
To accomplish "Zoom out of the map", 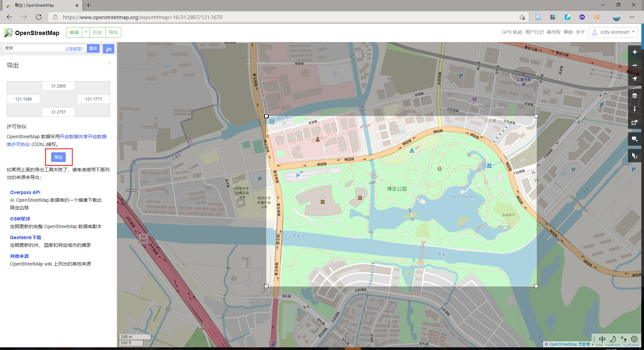I will [x=635, y=65].
